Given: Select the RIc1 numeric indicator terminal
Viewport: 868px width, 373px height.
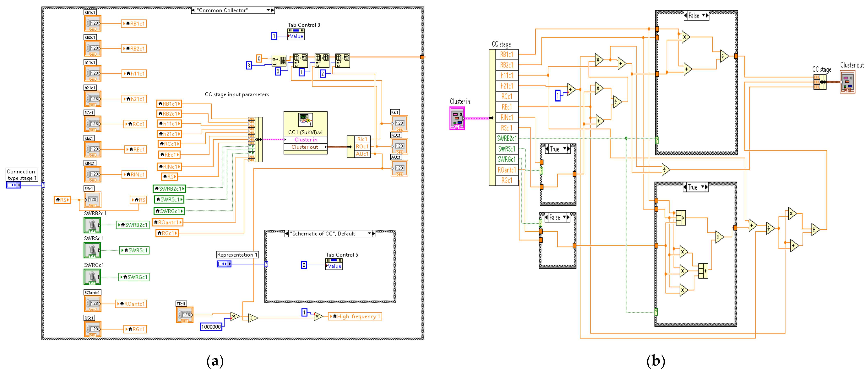Looking at the screenshot, I should coord(399,123).
